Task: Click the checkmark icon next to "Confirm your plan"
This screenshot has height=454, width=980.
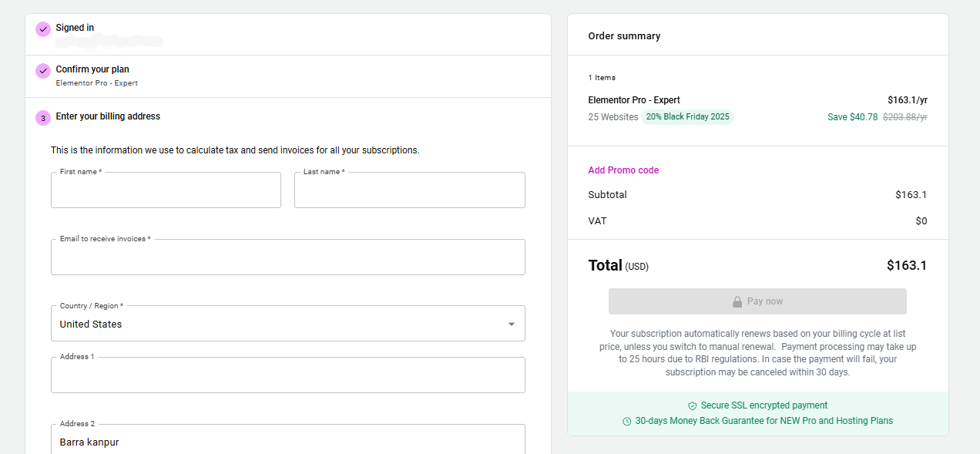Action: pos(43,71)
